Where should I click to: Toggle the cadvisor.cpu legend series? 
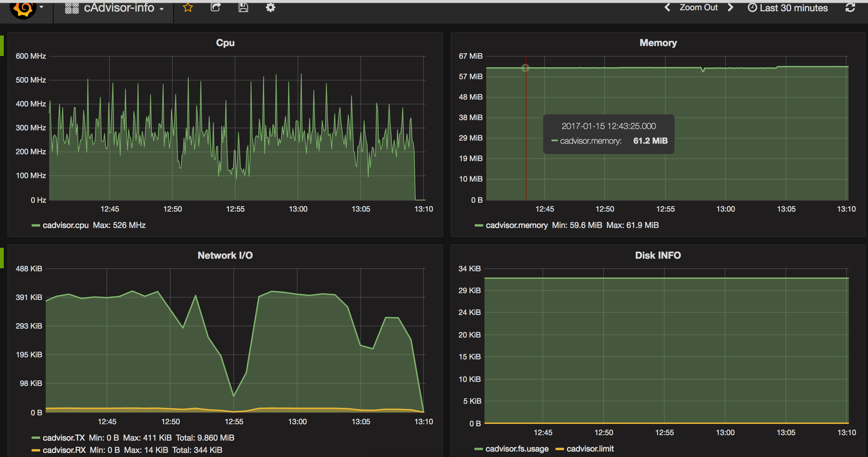coord(66,225)
